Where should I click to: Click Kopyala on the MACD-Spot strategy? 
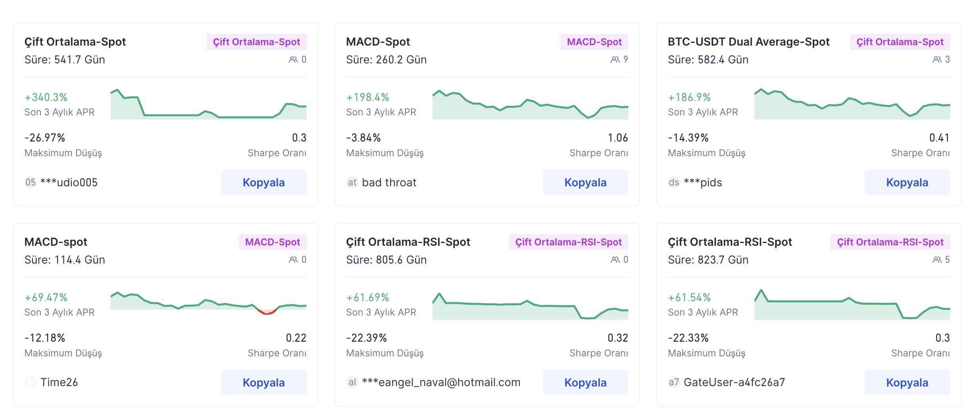pyautogui.click(x=586, y=182)
